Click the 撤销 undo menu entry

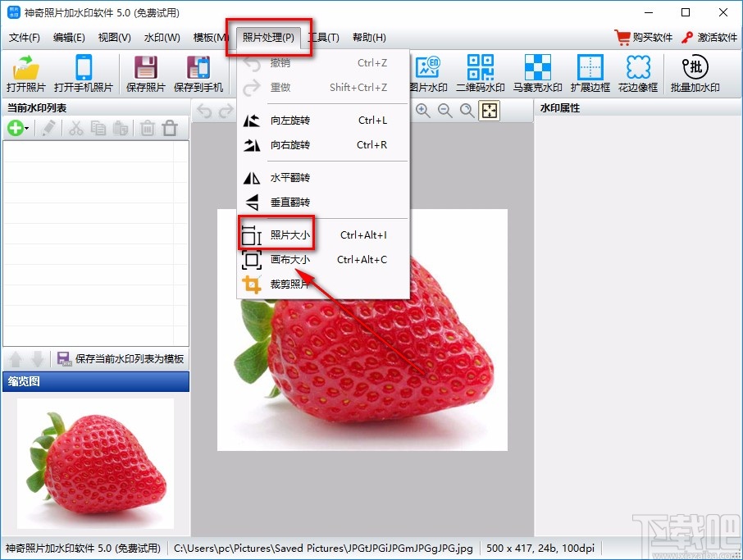pos(323,63)
